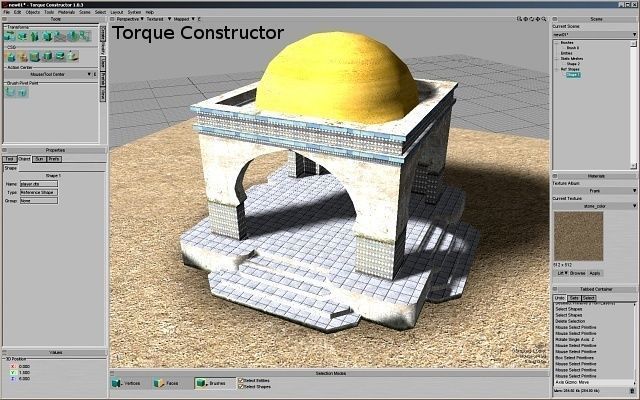Collapse the Ref Shapes tree node

pyautogui.click(x=557, y=69)
